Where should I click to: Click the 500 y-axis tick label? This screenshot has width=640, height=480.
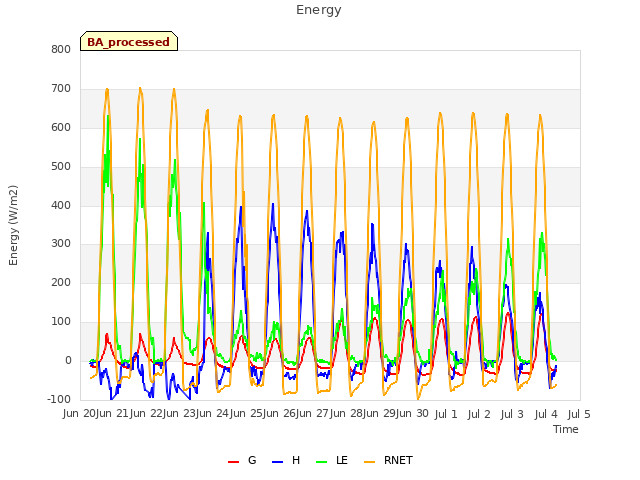tap(61, 167)
